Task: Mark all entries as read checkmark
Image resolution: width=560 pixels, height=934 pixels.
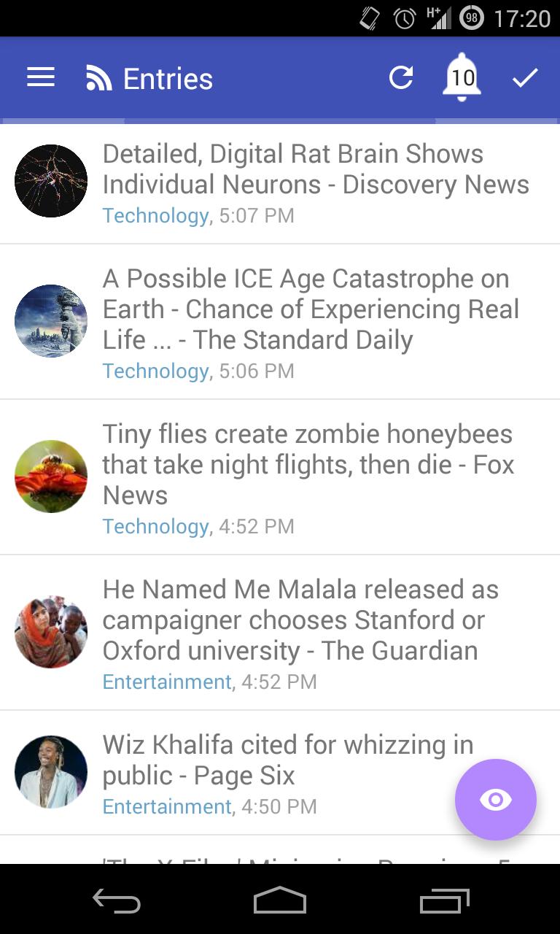Action: tap(524, 77)
